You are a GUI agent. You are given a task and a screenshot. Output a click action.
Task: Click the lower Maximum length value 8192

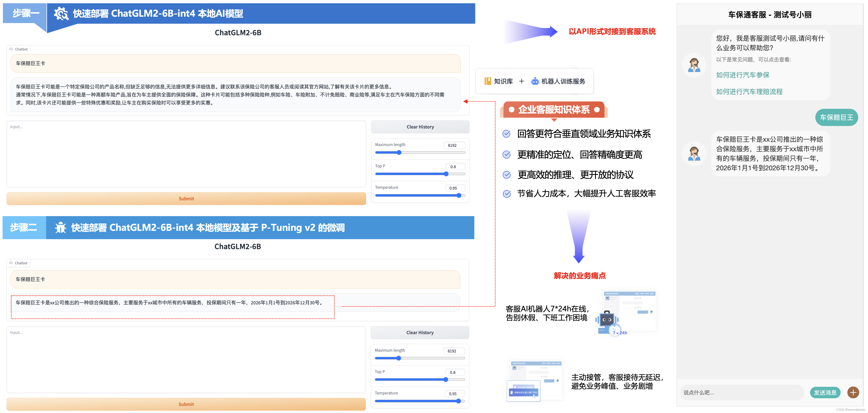pyautogui.click(x=454, y=351)
